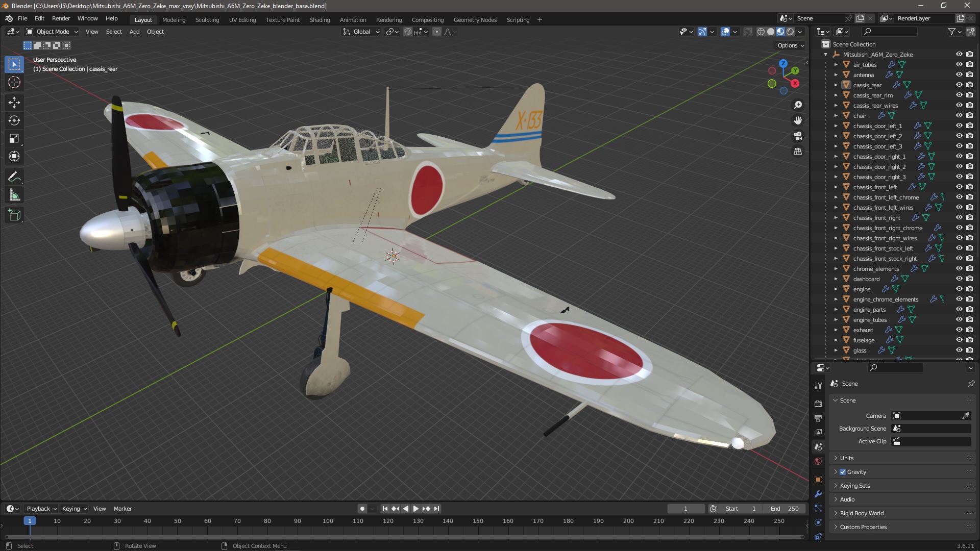
Task: Open Object Mode dropdown
Action: pyautogui.click(x=52, y=32)
